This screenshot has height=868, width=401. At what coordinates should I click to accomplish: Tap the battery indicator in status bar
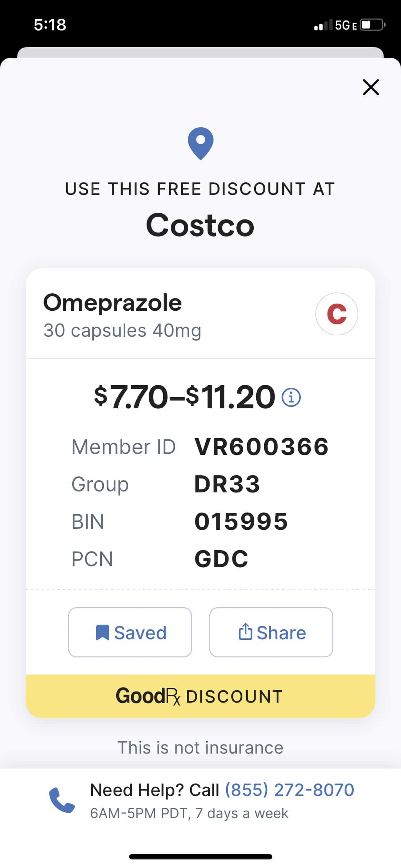point(372,25)
